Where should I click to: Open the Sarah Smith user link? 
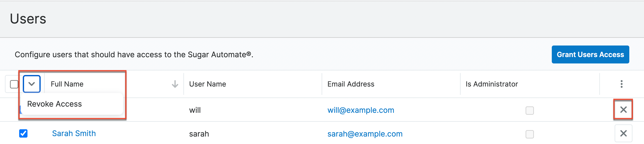pyautogui.click(x=74, y=134)
